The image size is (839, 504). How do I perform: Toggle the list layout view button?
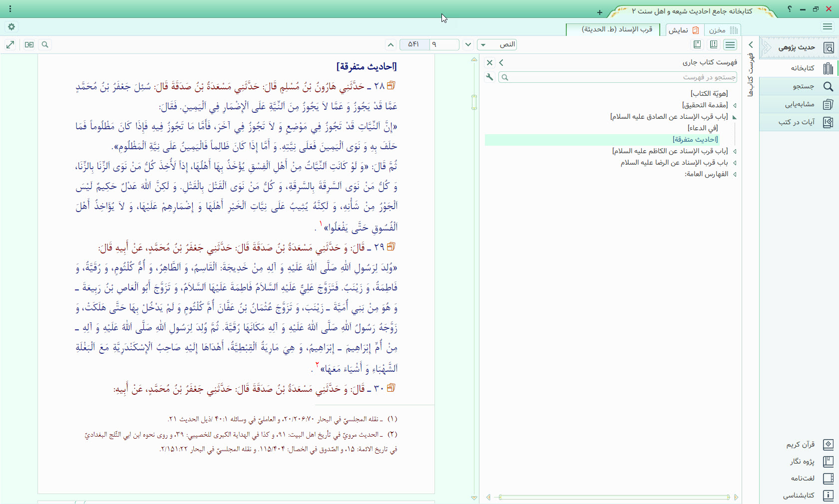[730, 45]
